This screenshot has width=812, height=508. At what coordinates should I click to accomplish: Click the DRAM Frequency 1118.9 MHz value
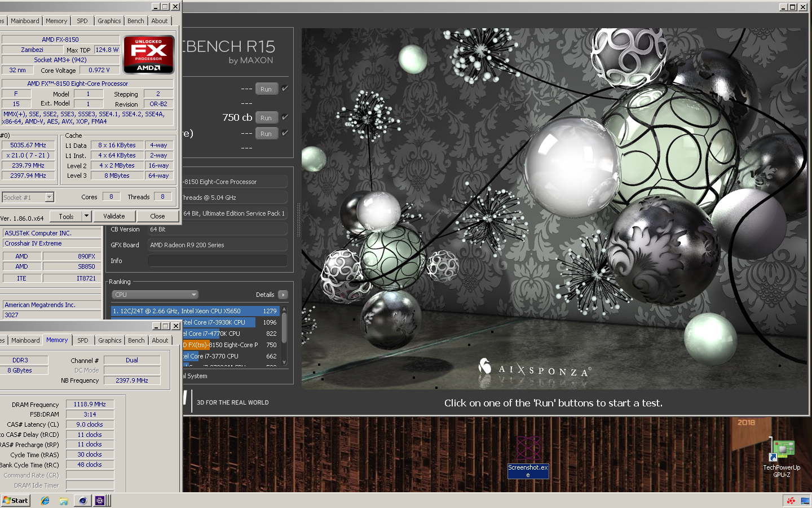(90, 404)
